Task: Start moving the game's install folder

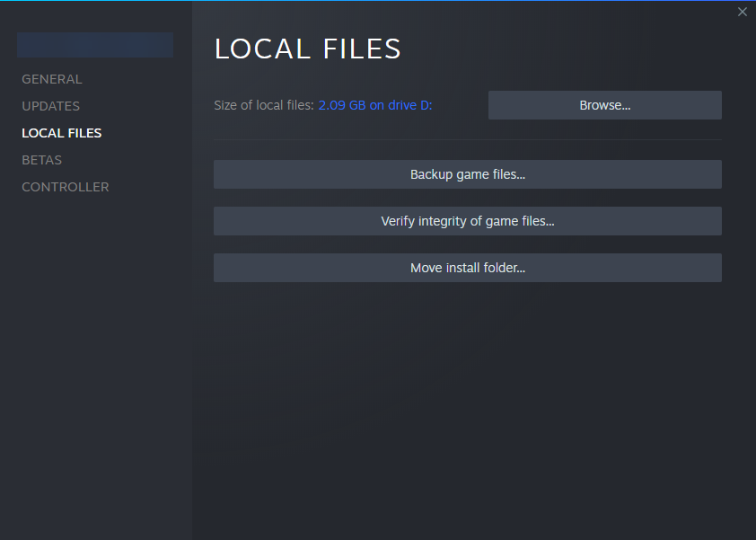Action: click(467, 268)
